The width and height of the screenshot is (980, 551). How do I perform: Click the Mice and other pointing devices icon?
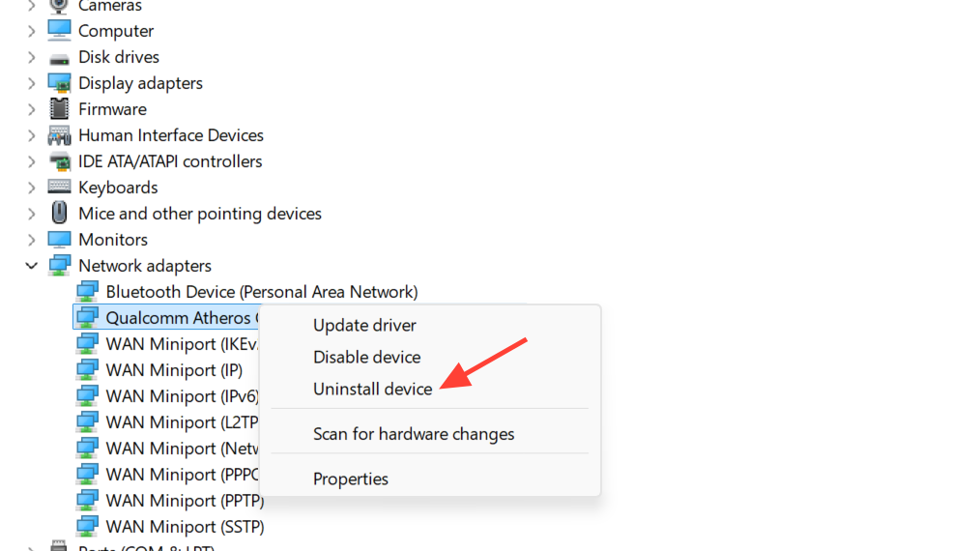60,214
